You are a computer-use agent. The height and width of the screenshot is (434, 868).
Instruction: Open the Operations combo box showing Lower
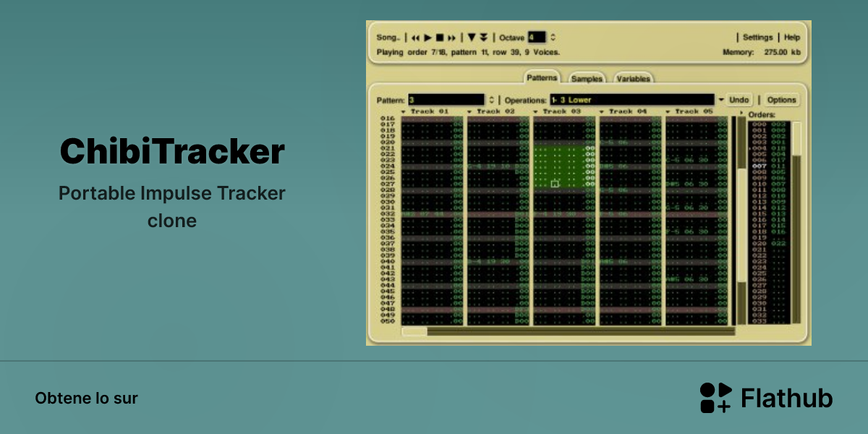pyautogui.click(x=631, y=100)
